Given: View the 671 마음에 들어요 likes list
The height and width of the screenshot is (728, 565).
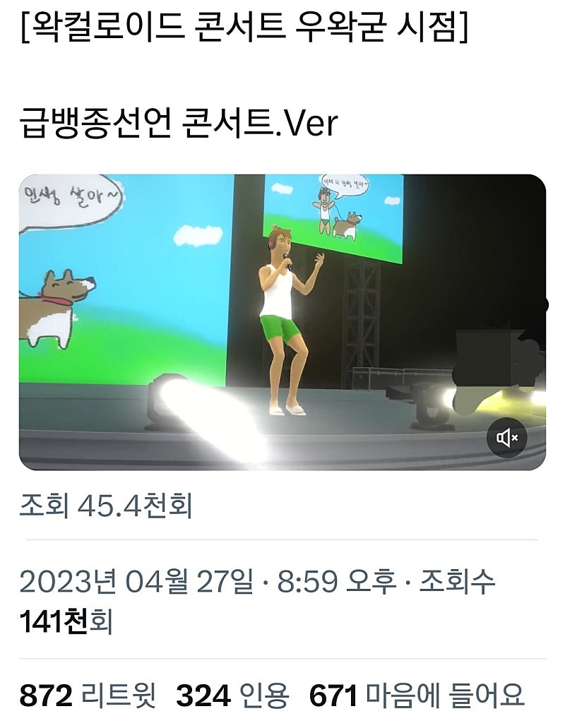Looking at the screenshot, I should (x=417, y=695).
